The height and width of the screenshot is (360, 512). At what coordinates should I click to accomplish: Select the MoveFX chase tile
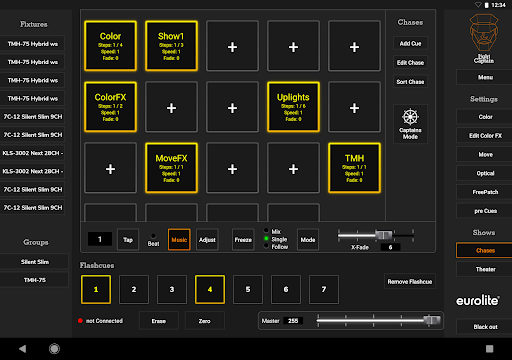click(171, 168)
